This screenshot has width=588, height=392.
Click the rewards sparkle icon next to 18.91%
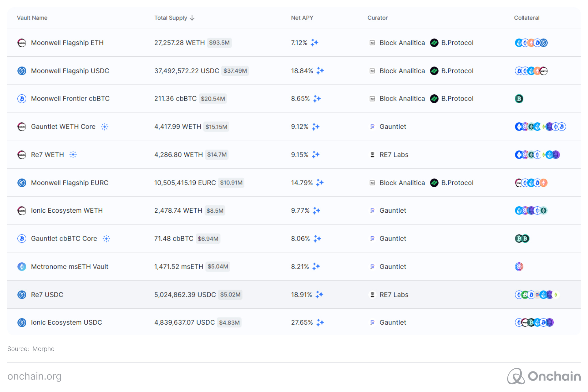click(x=319, y=295)
